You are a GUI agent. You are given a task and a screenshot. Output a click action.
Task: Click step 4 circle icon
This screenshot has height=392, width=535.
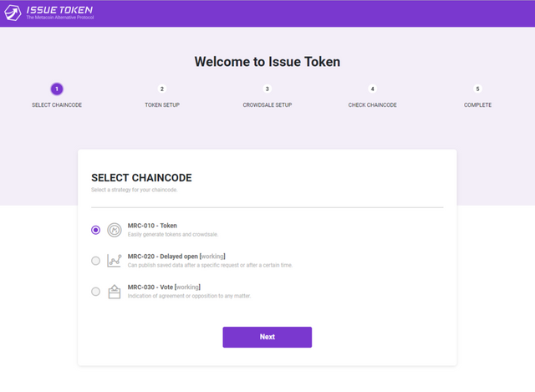click(373, 89)
